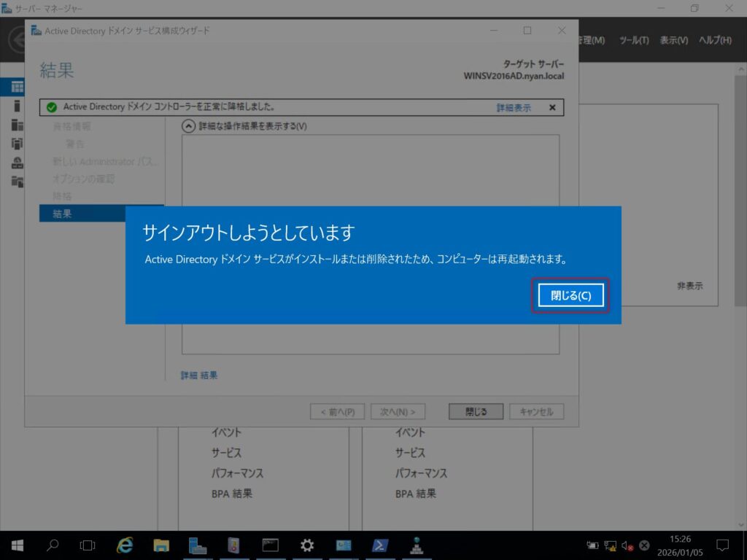Open the All Servers sidebar icon
Screen dimensions: 747x560
17,125
